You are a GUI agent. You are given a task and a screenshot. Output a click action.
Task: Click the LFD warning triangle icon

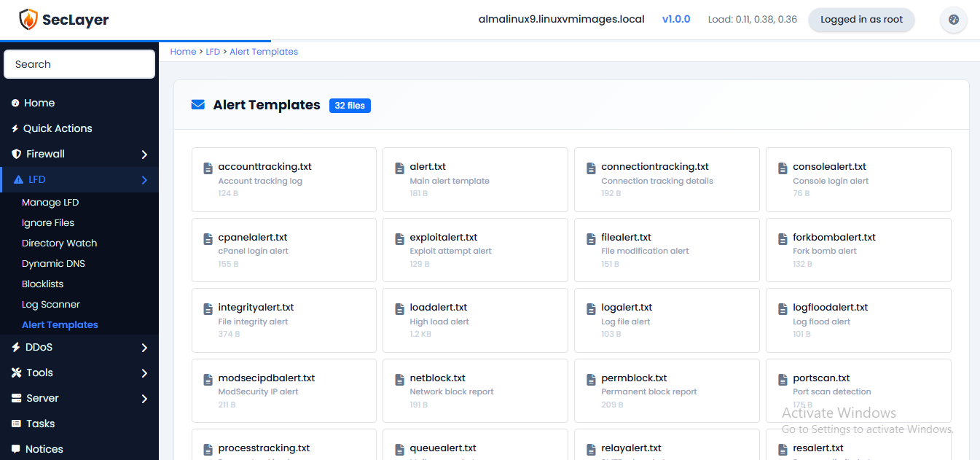click(18, 180)
